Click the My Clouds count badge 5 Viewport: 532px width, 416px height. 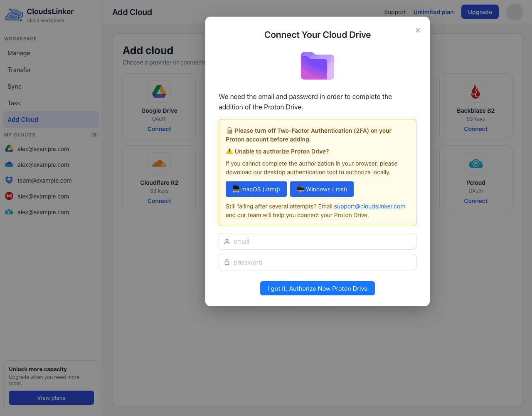coord(95,135)
